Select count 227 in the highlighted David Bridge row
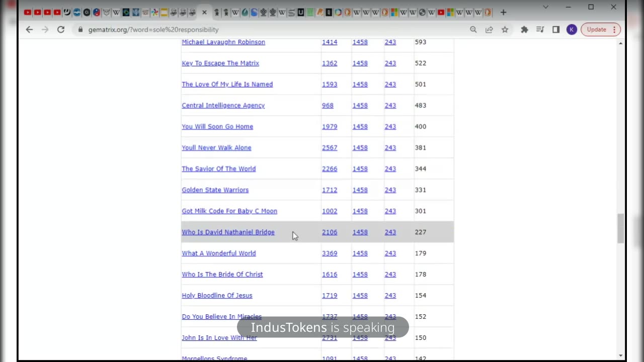This screenshot has width=644, height=362. 421,232
